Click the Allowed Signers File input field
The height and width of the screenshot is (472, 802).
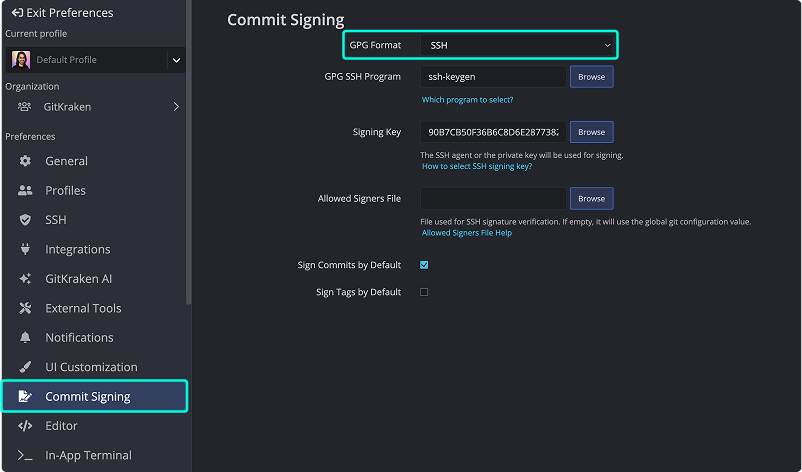[493, 199]
